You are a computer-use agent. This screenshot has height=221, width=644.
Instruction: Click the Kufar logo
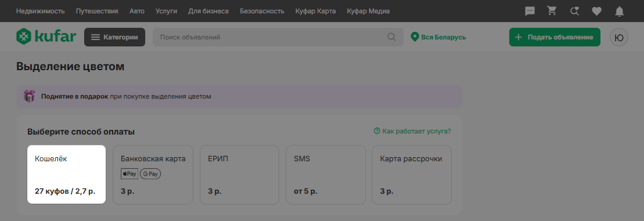pos(46,37)
